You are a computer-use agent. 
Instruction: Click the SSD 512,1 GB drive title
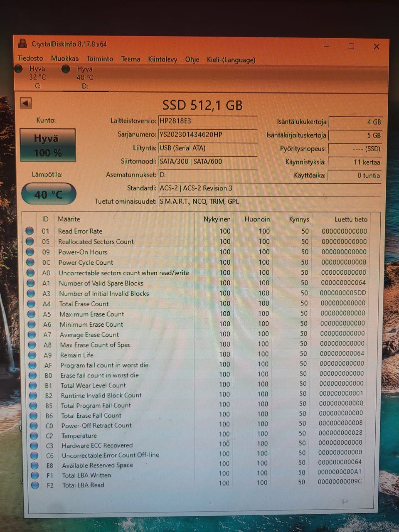202,105
